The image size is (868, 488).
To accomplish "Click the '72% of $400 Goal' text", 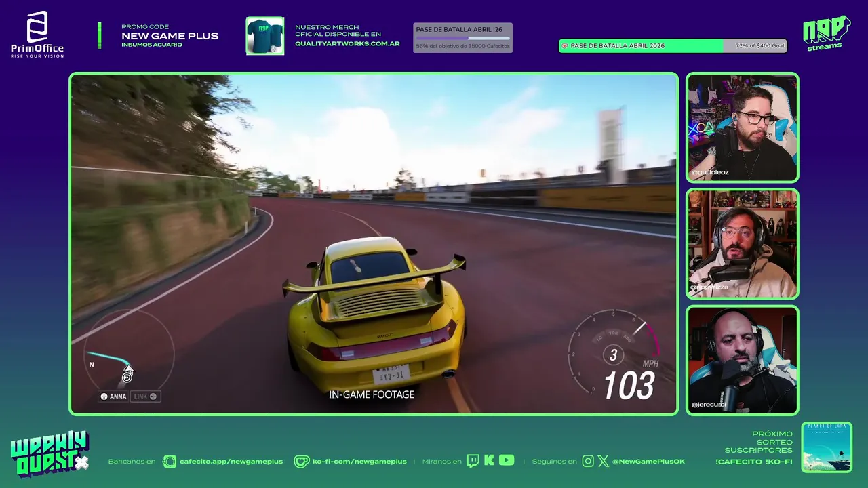I will [759, 46].
